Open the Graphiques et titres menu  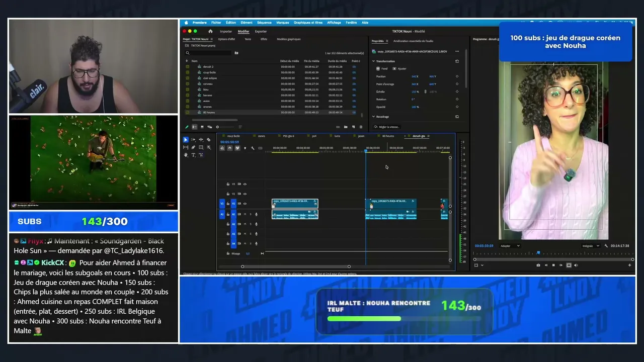308,23
